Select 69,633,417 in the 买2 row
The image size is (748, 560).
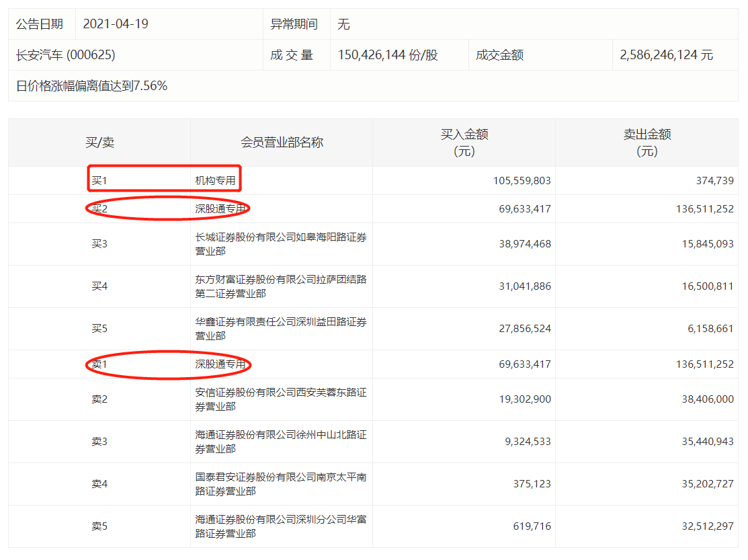[x=525, y=208]
